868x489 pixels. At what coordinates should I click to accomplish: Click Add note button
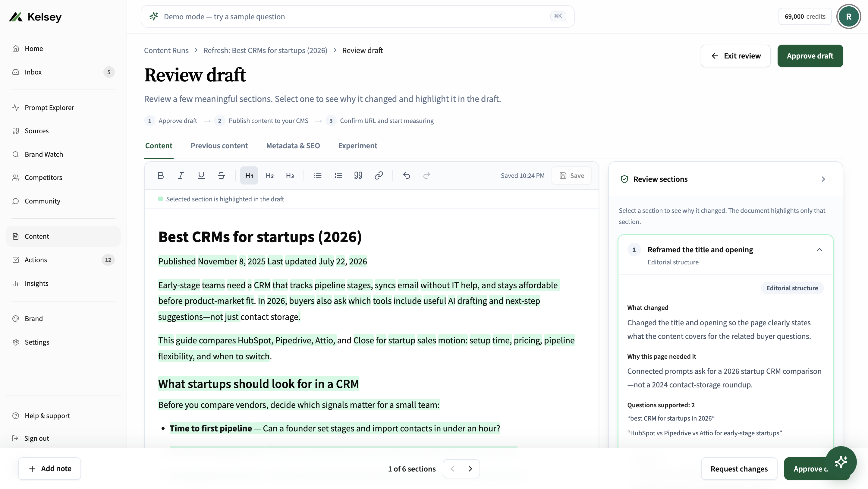pos(49,468)
